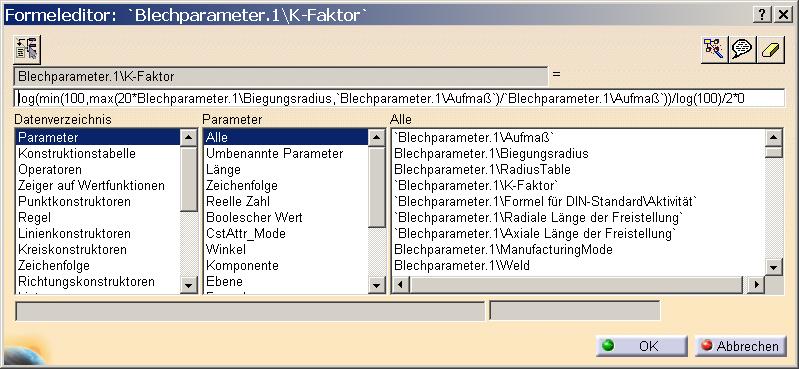Select Blechparameter.1\RadiusTable in the Alle list
799x369 pixels.
[x=578, y=169]
